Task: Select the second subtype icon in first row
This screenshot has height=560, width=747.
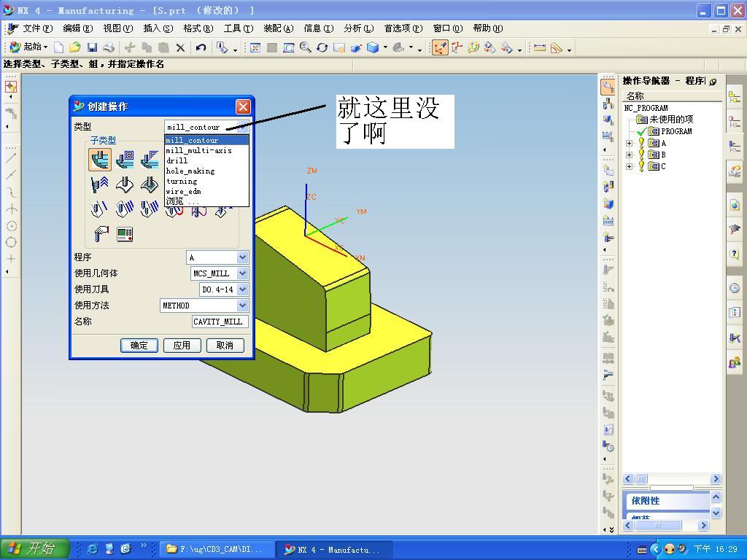Action: [x=125, y=159]
